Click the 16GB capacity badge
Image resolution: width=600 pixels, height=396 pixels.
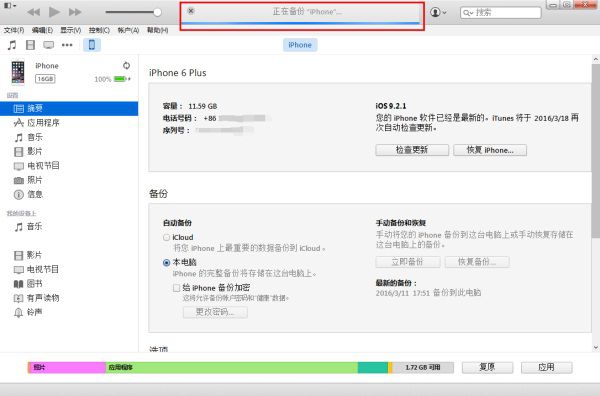[45, 79]
